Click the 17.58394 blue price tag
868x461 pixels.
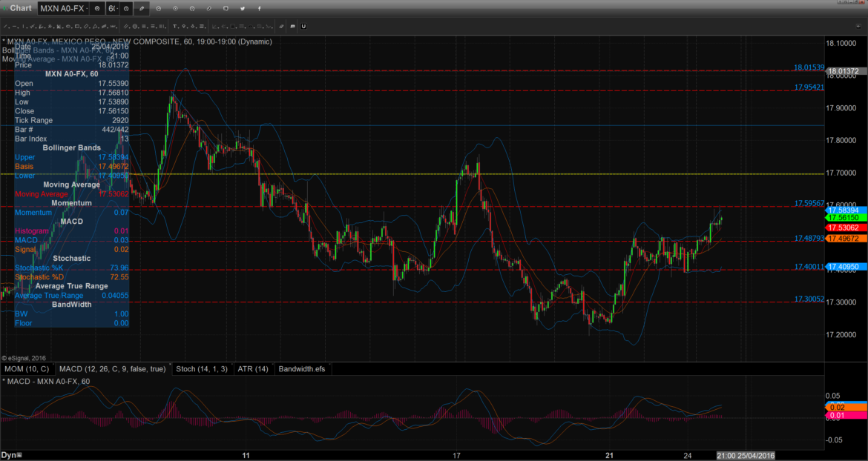pos(843,210)
